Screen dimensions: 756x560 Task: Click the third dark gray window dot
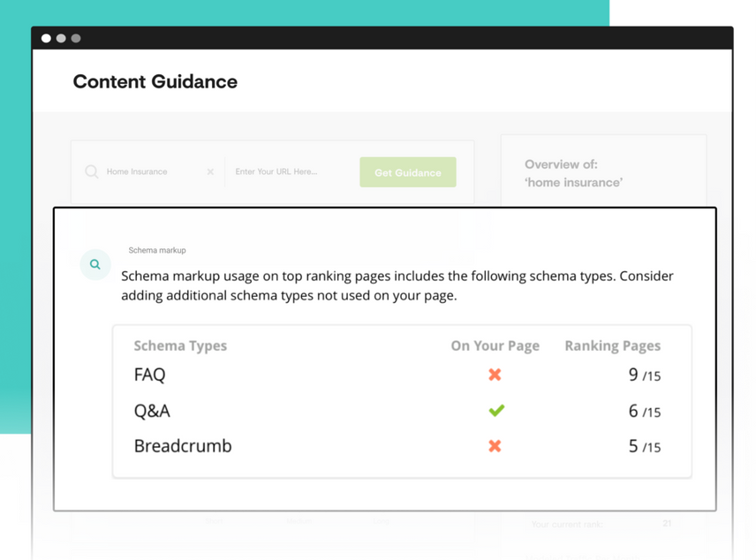76,38
